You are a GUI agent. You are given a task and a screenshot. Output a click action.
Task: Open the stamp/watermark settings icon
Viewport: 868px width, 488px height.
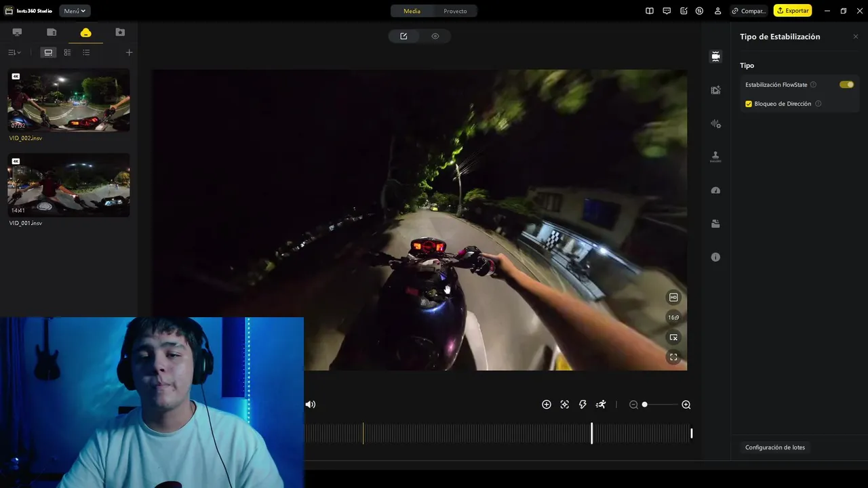tap(715, 157)
